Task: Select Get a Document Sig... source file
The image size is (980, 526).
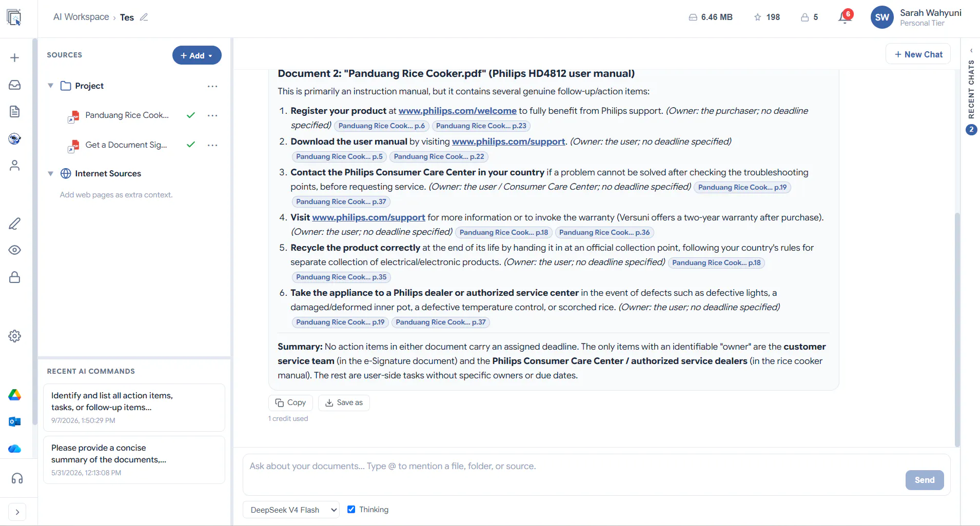Action: (126, 145)
